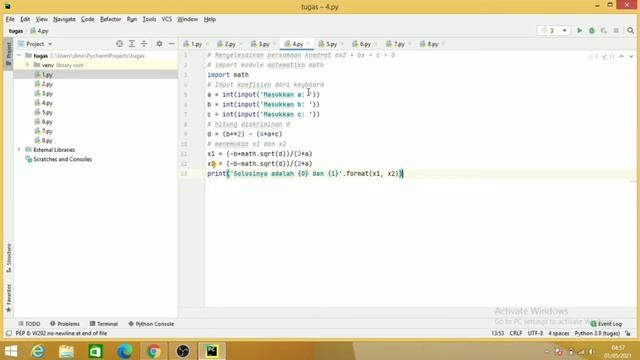The width and height of the screenshot is (640, 360).
Task: Close the 4.py editor tab
Action: pos(309,44)
